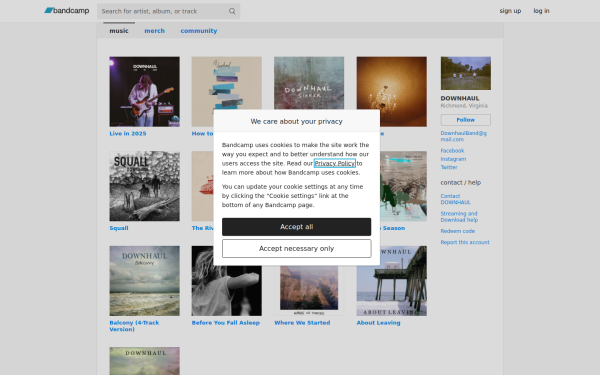Open the Facebook link
The height and width of the screenshot is (375, 600).
(452, 151)
